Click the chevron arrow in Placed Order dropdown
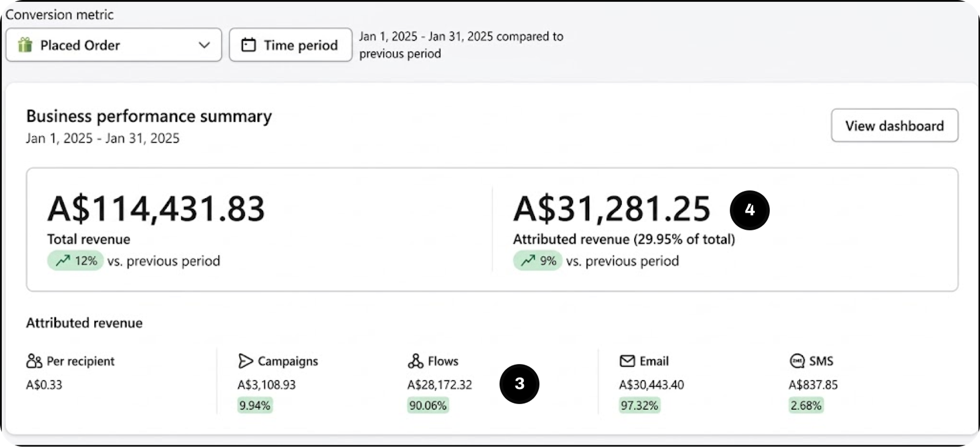980x447 pixels. click(204, 45)
